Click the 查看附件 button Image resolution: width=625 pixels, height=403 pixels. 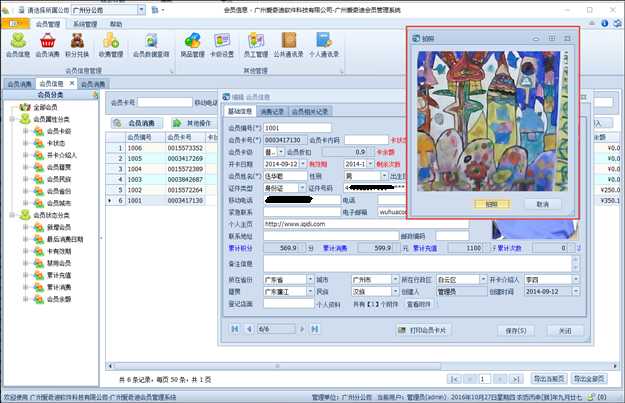pyautogui.click(x=419, y=304)
